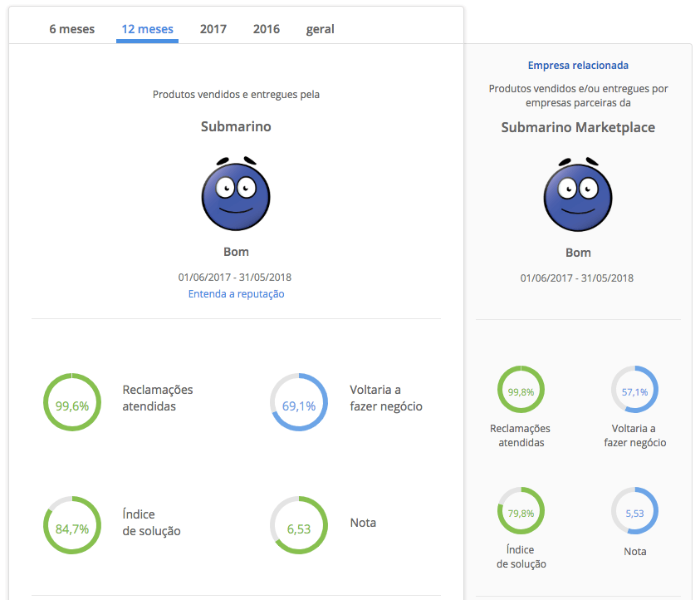Click the Submarino Marketplace blue smiley face icon
The height and width of the screenshot is (600, 700).
578,194
